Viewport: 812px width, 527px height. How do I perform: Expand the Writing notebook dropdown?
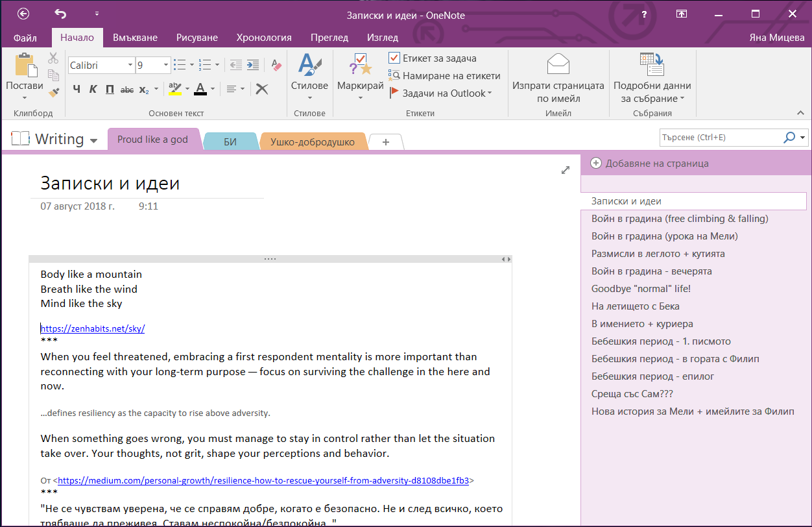tap(94, 140)
